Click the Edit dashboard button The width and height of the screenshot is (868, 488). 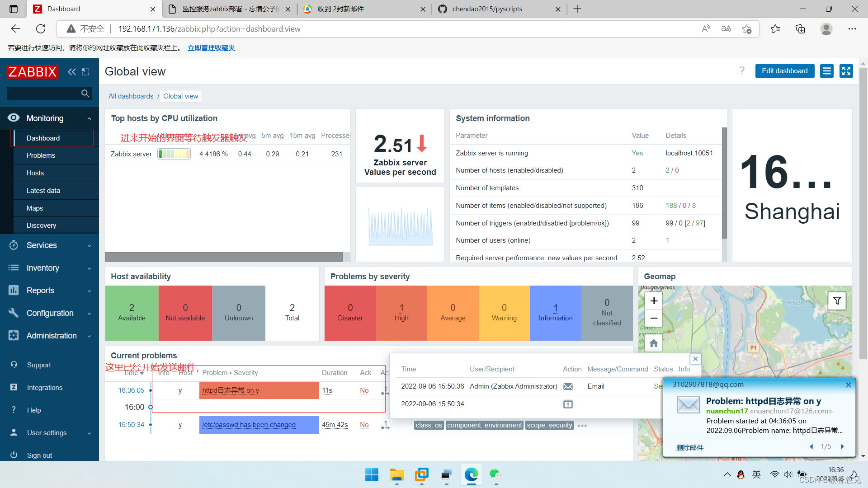[784, 71]
